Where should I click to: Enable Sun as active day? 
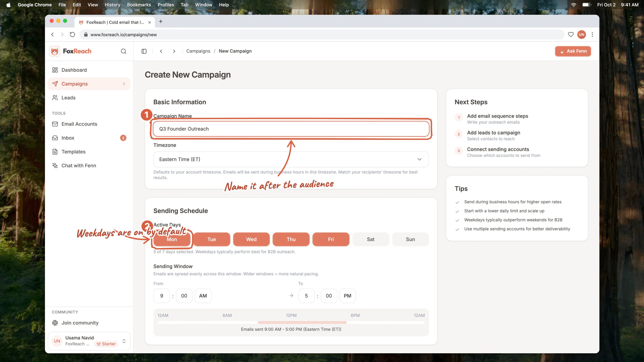coord(411,239)
